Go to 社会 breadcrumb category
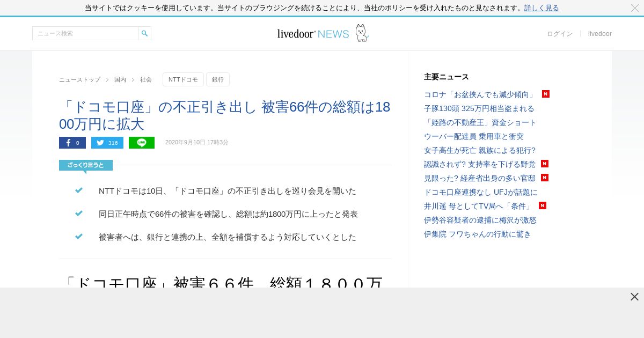The image size is (644, 338). (146, 79)
